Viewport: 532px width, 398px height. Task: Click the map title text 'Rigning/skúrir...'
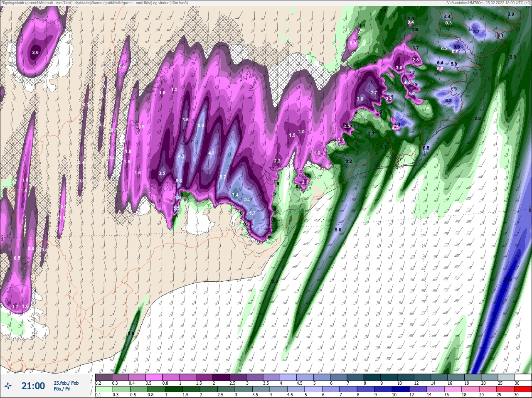94,2
